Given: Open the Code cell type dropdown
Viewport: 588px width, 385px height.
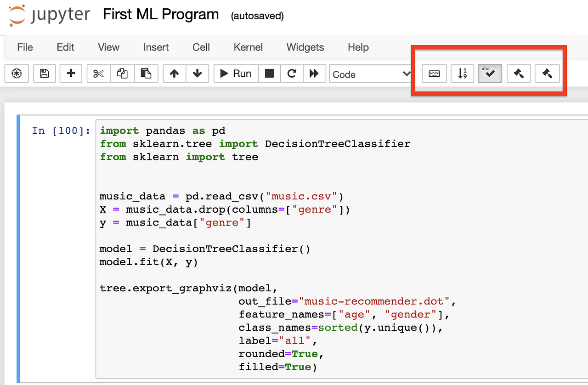Looking at the screenshot, I should (370, 74).
